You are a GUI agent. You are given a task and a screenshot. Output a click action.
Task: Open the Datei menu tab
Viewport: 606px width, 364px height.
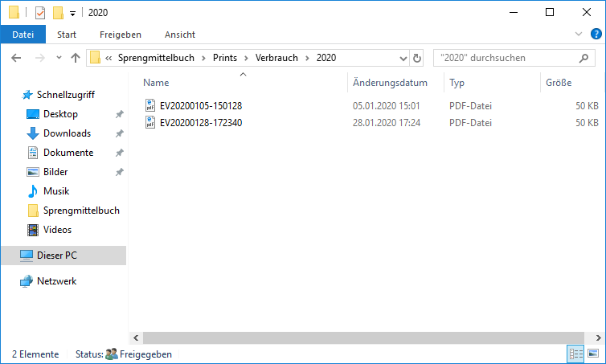pos(23,35)
